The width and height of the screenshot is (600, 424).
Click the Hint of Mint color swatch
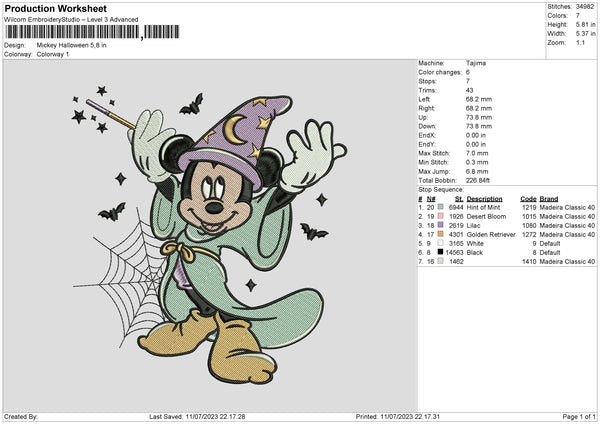[x=439, y=205]
